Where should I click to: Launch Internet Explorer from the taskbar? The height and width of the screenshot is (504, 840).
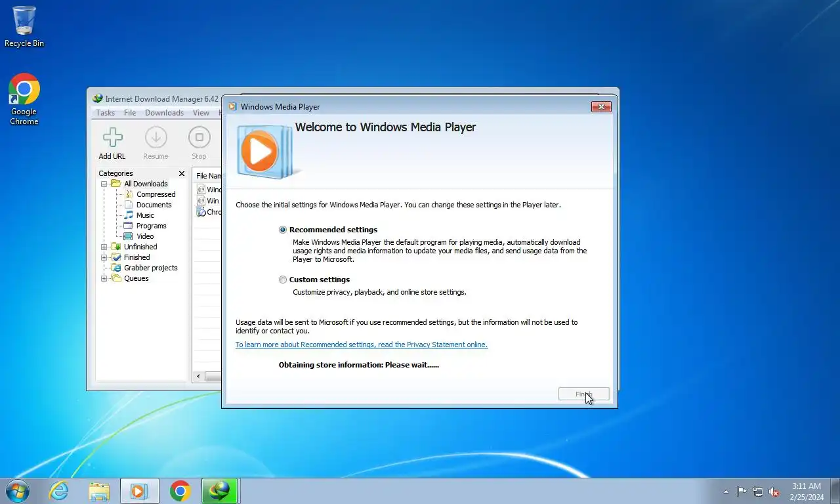(x=59, y=491)
